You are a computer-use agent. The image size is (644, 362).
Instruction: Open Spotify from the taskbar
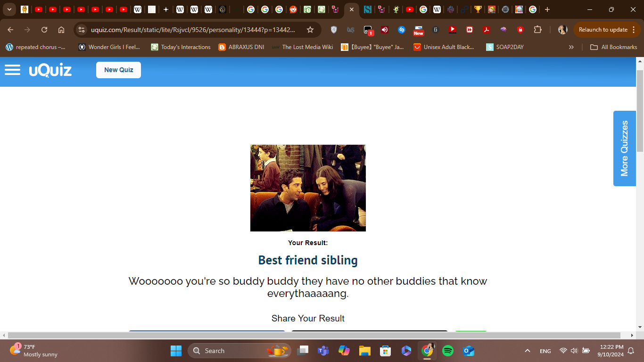click(x=448, y=351)
